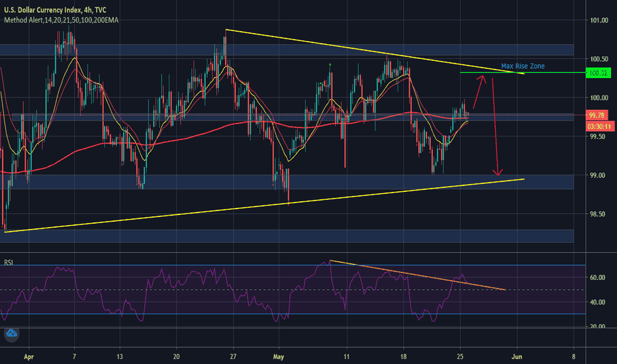Click the 25 date label on time axis
617x364 pixels.
[x=460, y=357]
